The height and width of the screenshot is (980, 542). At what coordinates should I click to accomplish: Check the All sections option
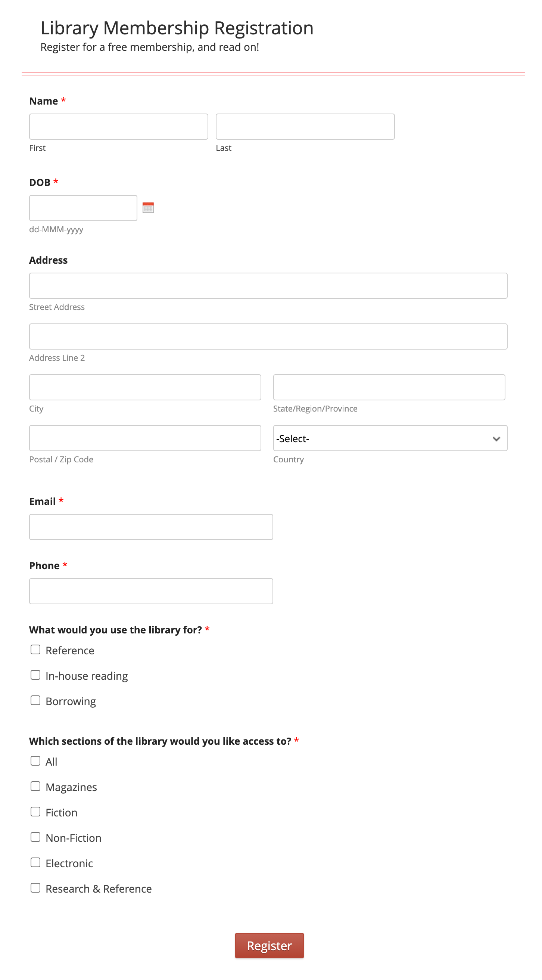tap(35, 760)
